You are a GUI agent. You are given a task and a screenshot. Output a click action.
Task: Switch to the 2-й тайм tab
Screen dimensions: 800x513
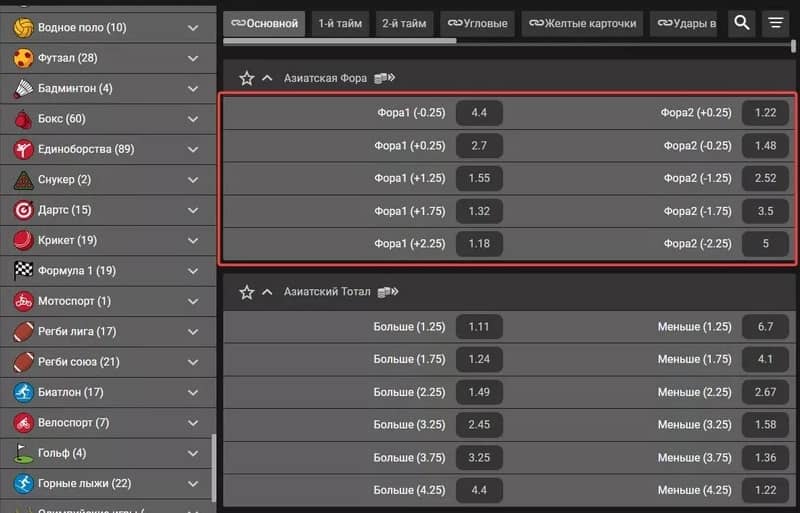[x=404, y=23]
